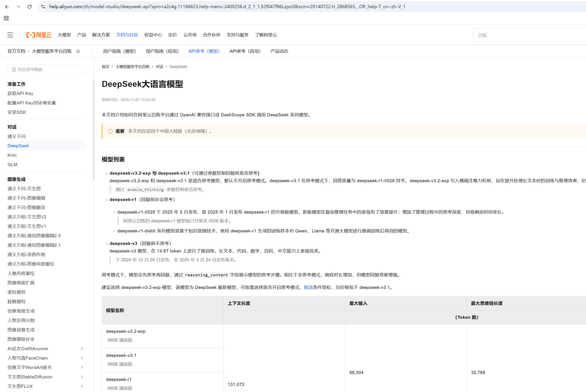
Task: Click the browser back arrow
Action: (x=7, y=7)
